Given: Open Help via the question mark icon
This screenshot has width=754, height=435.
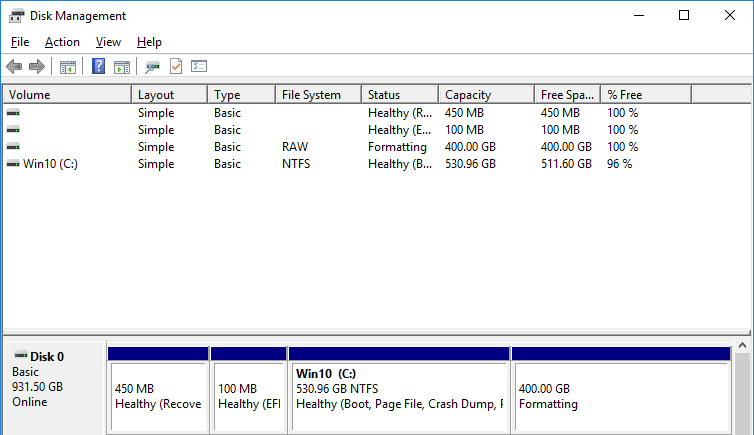Looking at the screenshot, I should coord(99,66).
